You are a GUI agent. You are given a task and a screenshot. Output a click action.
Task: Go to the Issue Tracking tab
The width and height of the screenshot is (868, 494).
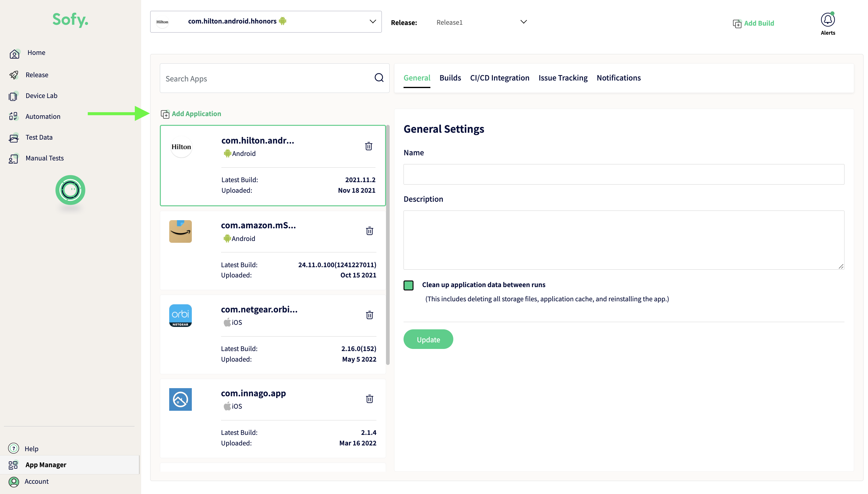tap(563, 78)
